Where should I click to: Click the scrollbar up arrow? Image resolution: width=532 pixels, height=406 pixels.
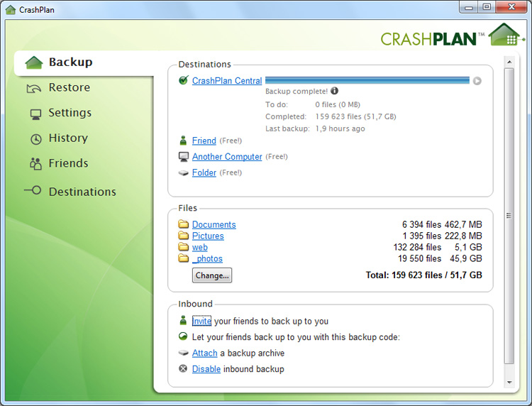[509, 62]
